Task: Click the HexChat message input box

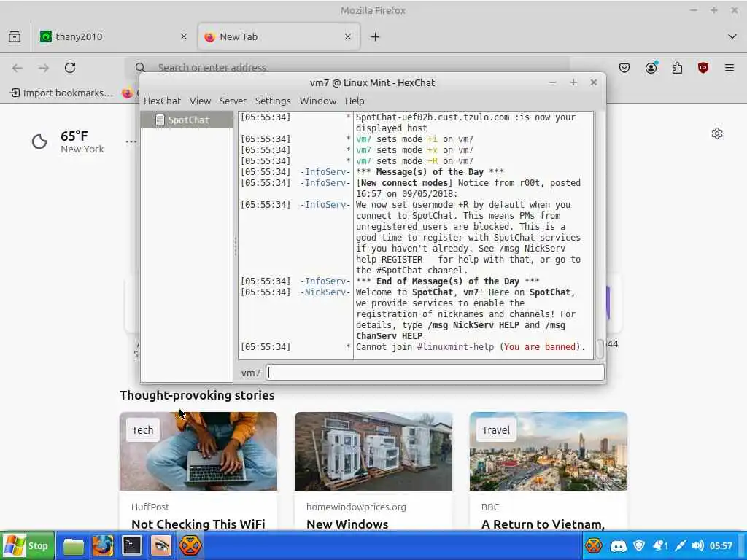Action: pos(435,373)
